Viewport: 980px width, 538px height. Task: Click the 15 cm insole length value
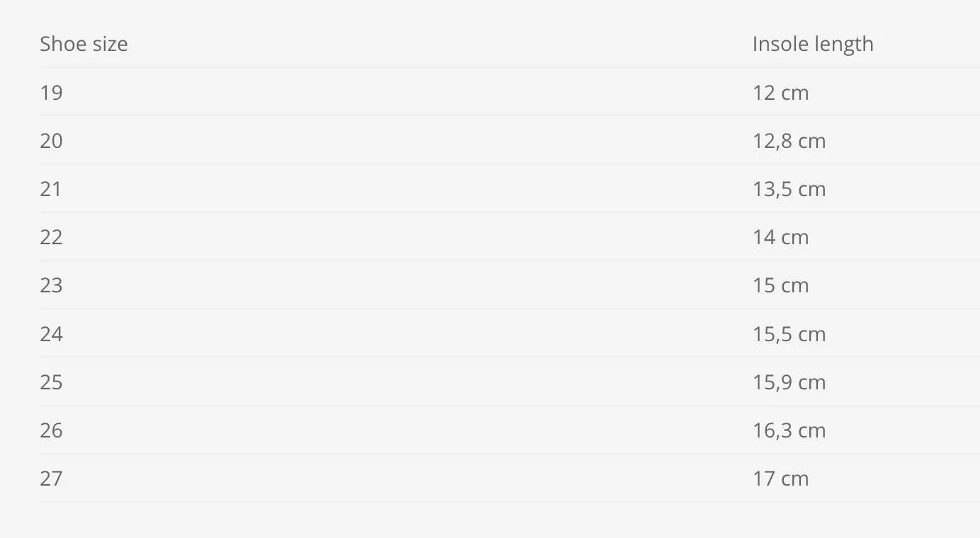click(x=780, y=285)
